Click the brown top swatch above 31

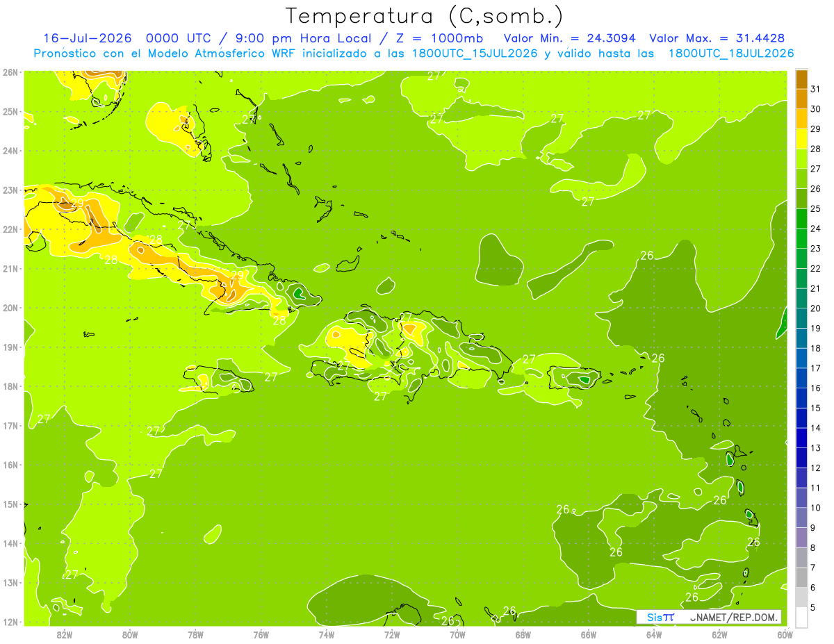tap(801, 79)
